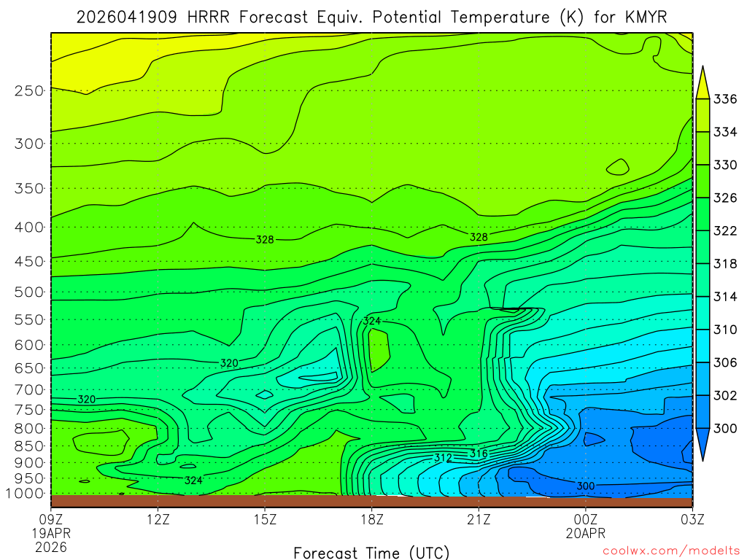Screen dimensions: 747x560
Task: Click the 306 colorbar value label
Action: 725,362
